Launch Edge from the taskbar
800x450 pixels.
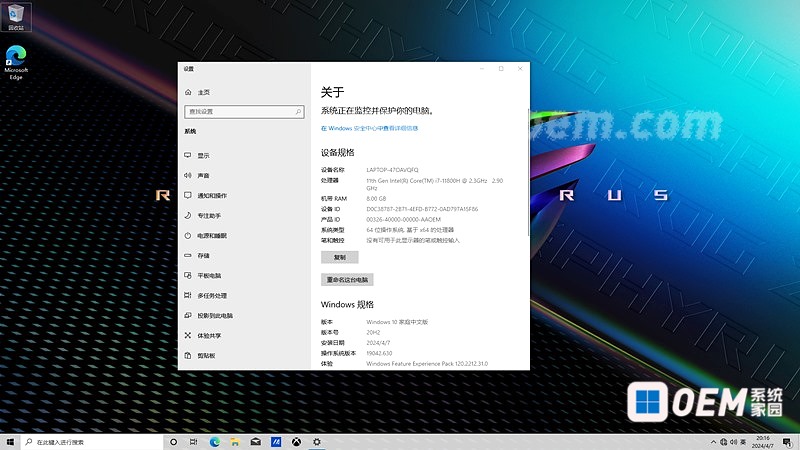215,442
